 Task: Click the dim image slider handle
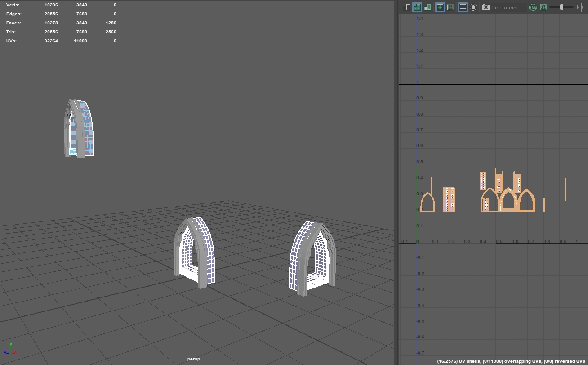pyautogui.click(x=561, y=7)
